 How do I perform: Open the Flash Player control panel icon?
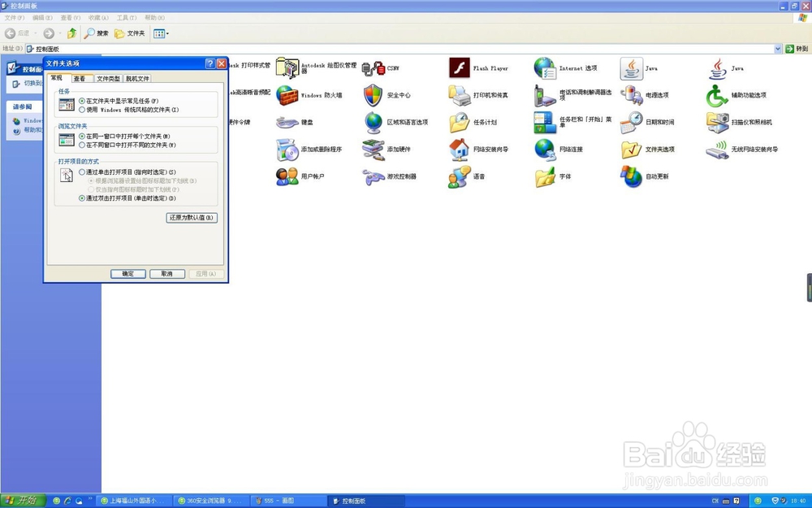point(460,68)
